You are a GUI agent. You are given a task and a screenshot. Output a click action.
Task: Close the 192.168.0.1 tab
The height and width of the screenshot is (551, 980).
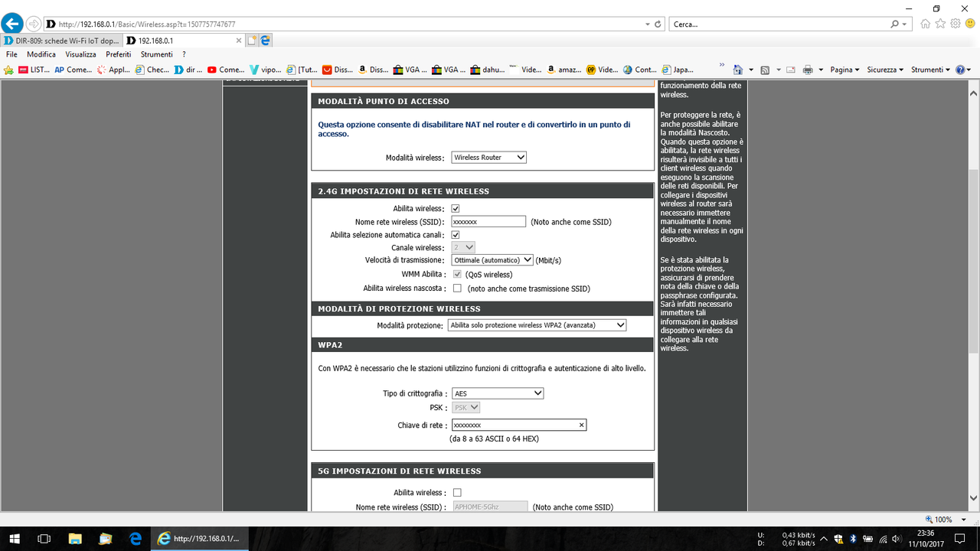(x=239, y=41)
